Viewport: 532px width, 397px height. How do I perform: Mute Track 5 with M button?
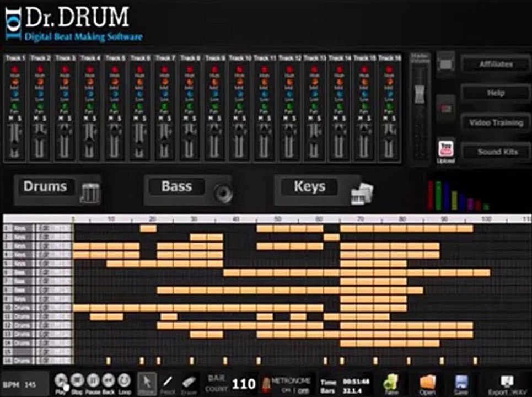coord(111,118)
